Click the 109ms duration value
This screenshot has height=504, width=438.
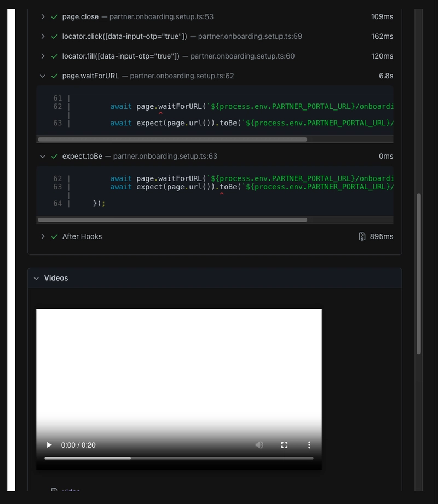382,17
